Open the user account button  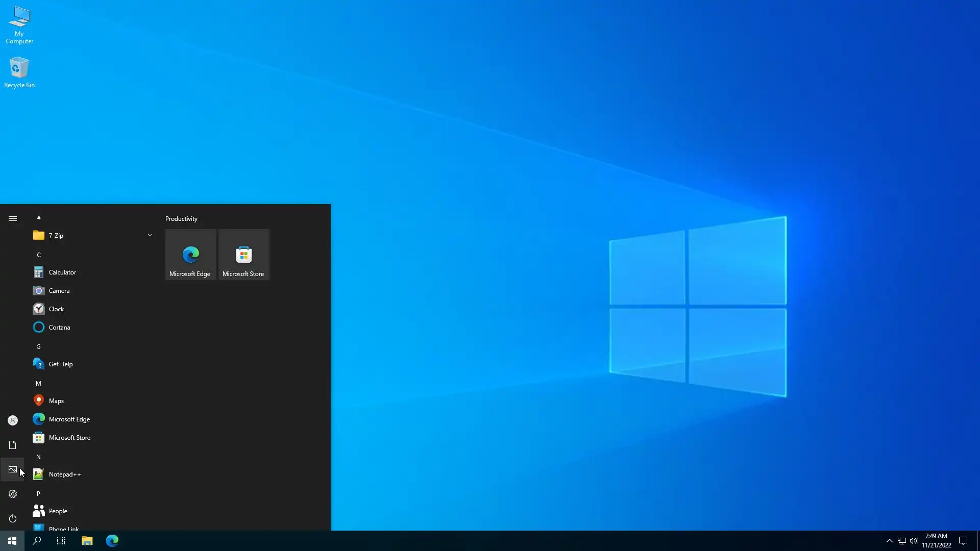[x=13, y=420]
